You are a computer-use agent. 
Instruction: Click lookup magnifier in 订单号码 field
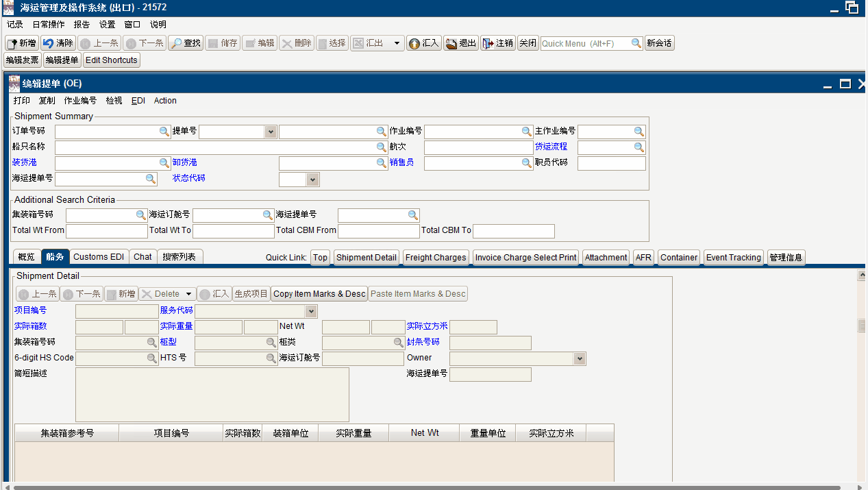164,132
